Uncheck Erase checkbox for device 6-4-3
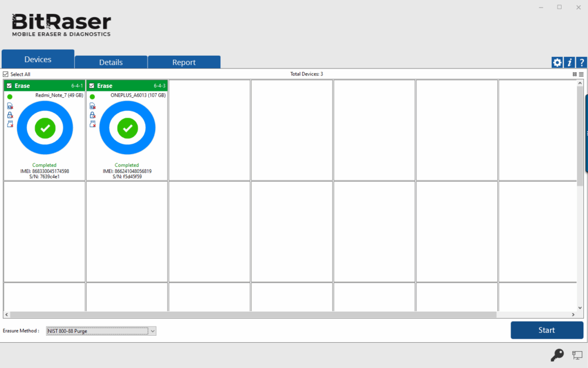The image size is (588, 368). coord(92,86)
